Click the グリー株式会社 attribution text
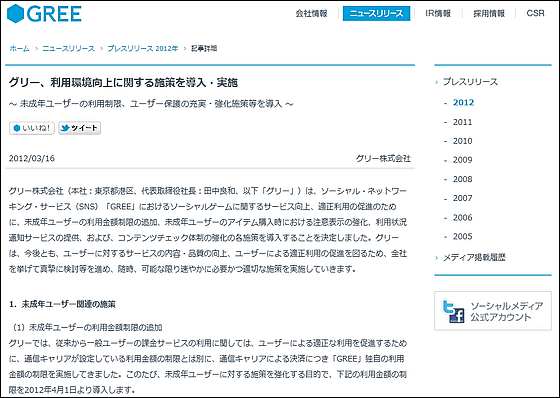 pyautogui.click(x=383, y=158)
